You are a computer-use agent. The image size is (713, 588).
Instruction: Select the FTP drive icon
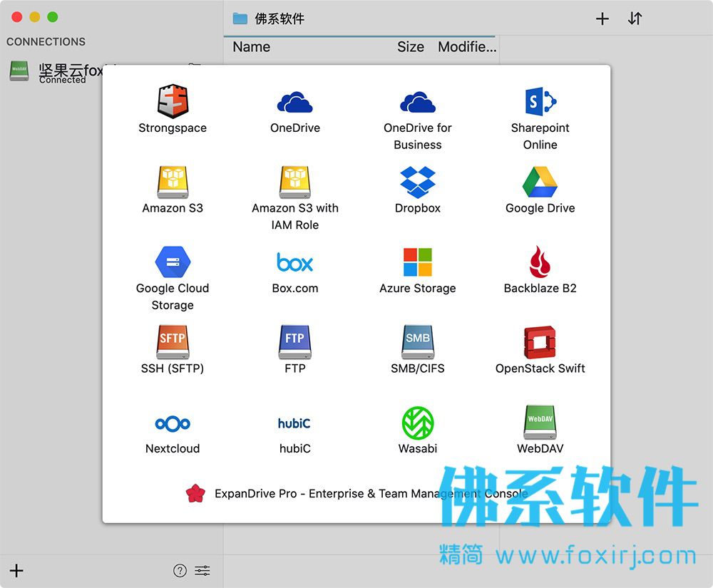(294, 341)
